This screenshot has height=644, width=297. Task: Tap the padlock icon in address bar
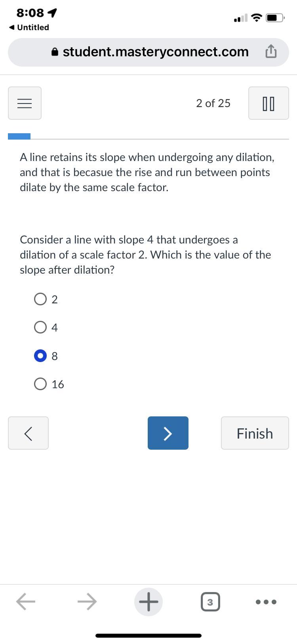(x=55, y=52)
